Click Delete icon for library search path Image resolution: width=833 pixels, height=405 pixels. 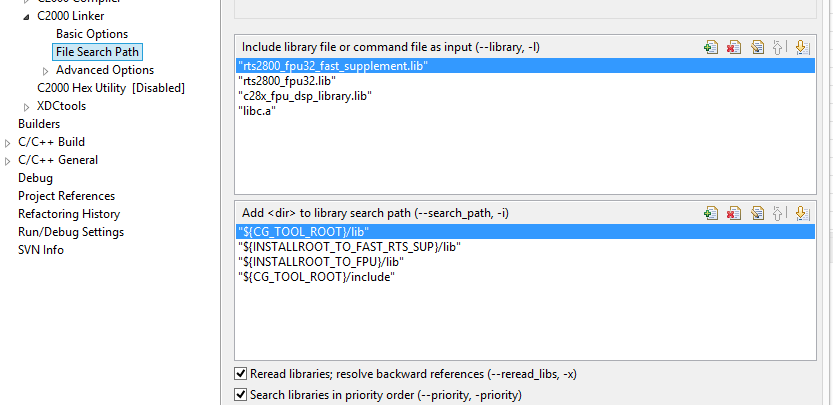[x=734, y=213]
